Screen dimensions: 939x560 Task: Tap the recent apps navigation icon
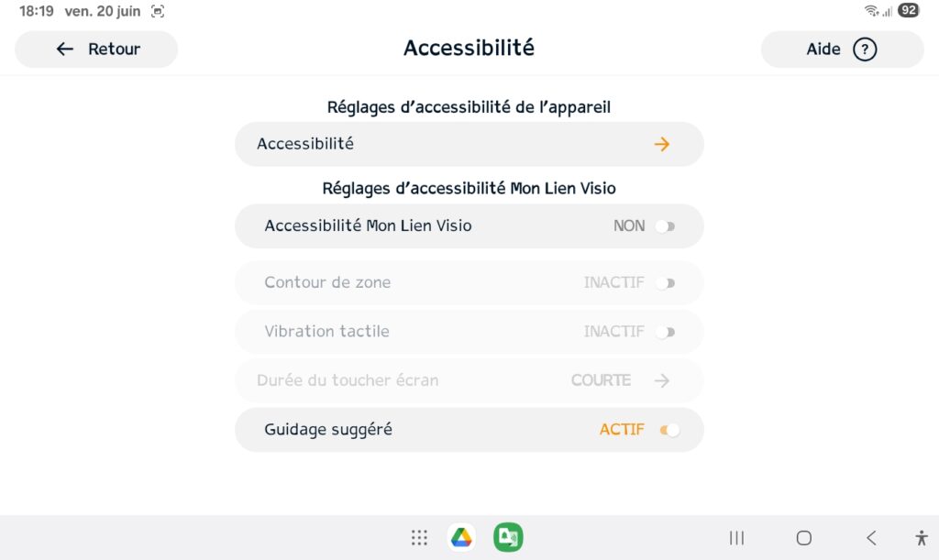pos(736,538)
